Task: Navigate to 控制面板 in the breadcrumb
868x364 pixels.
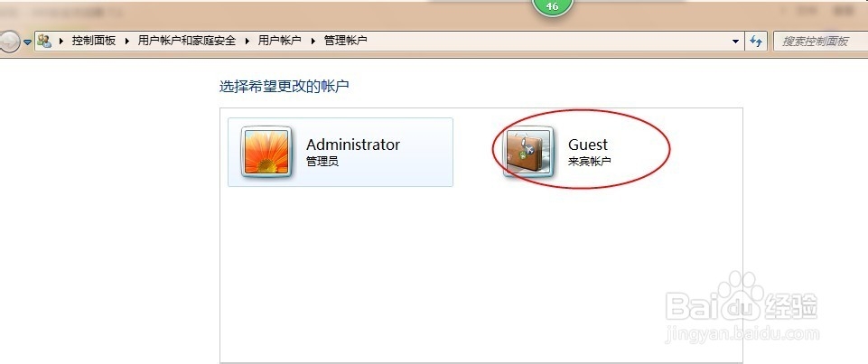Action: point(94,41)
